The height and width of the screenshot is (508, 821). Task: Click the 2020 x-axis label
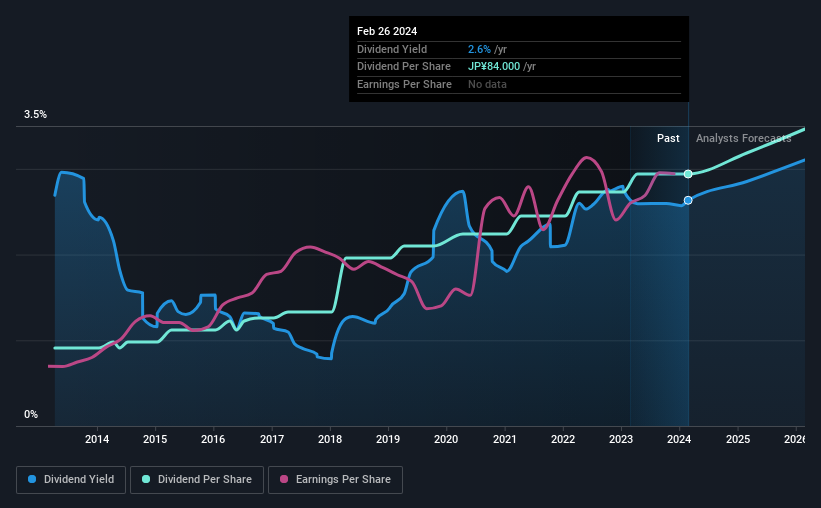(x=446, y=439)
